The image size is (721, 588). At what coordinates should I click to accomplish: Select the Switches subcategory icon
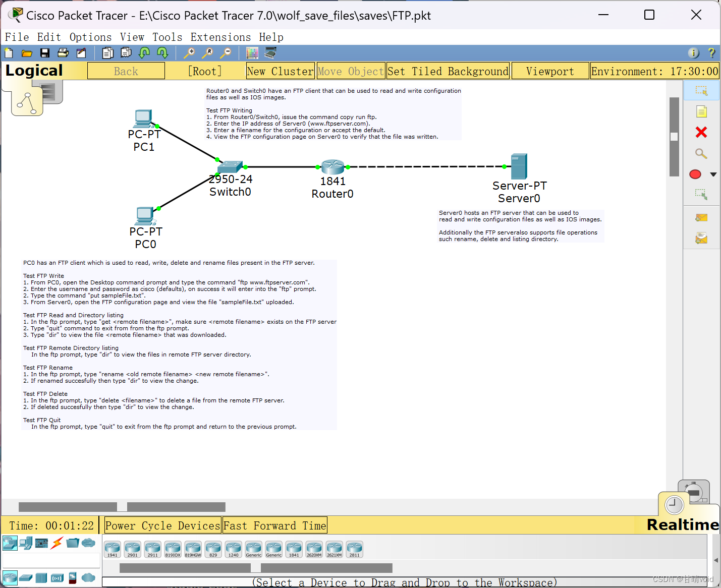point(26,577)
